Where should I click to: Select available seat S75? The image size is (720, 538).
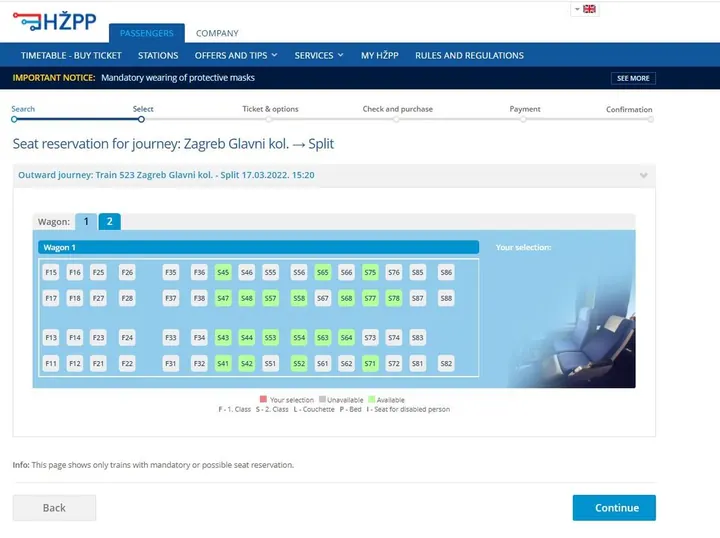tap(370, 272)
